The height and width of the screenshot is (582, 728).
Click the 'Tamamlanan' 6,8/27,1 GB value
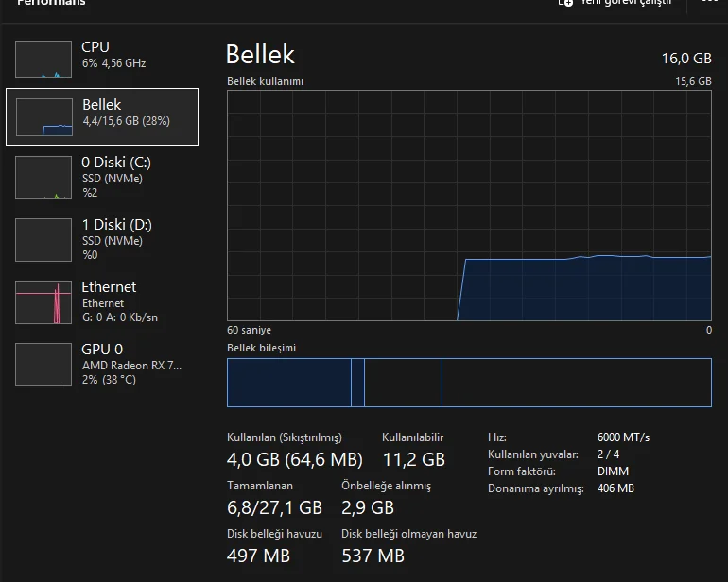(x=274, y=507)
